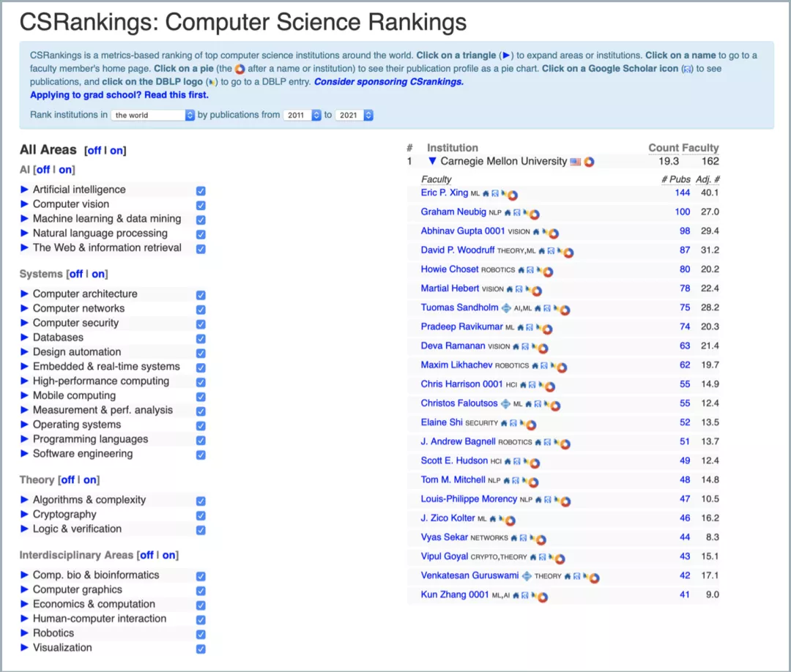Expand the Computer vision area triangle
This screenshot has width=791, height=672.
[24, 204]
